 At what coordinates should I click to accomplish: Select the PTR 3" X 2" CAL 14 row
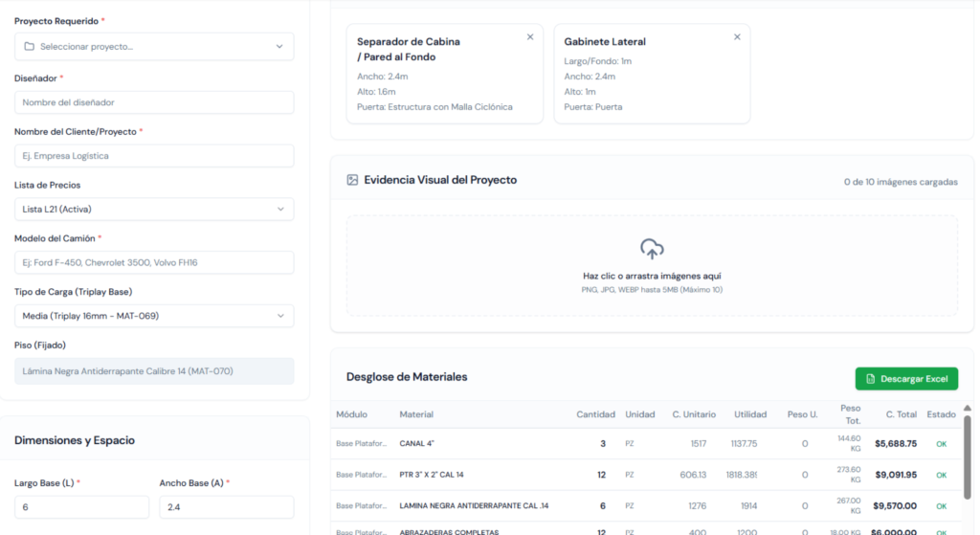tap(647, 475)
